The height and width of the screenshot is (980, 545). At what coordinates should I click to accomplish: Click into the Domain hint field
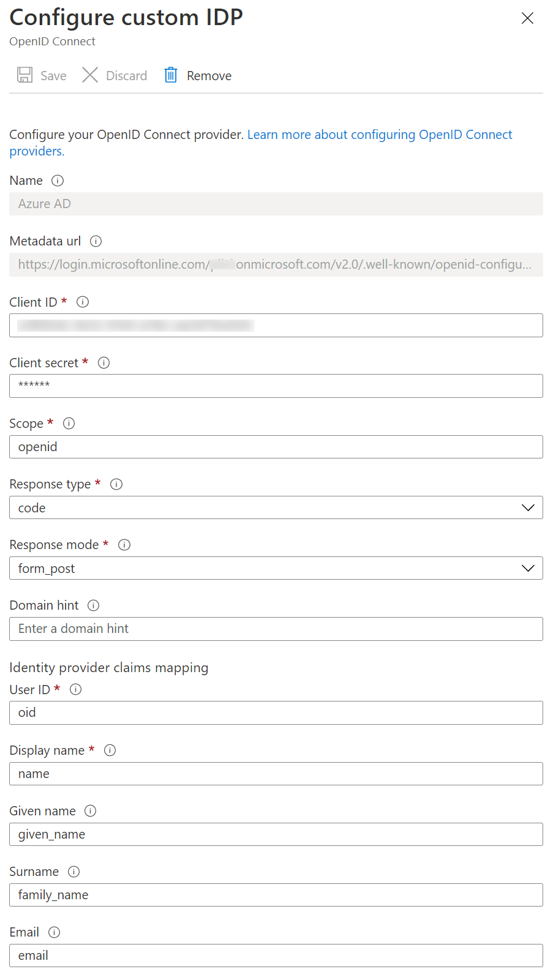point(276,629)
